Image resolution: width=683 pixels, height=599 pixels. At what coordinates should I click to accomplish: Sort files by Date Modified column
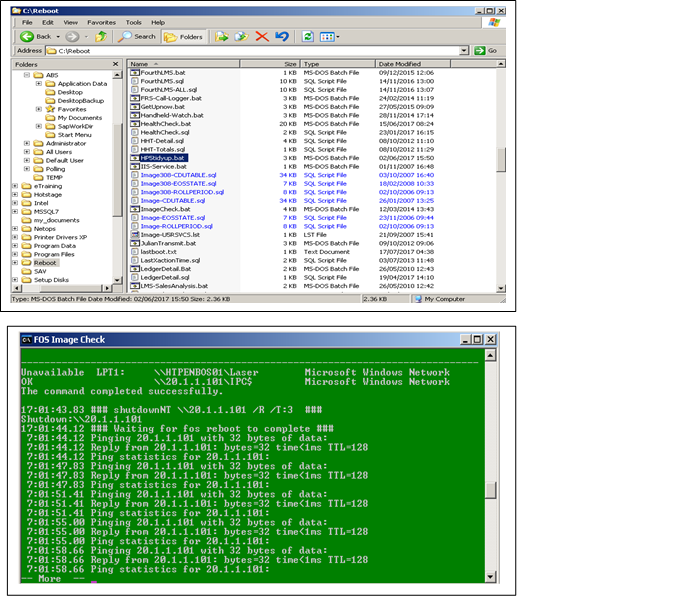tap(400, 63)
